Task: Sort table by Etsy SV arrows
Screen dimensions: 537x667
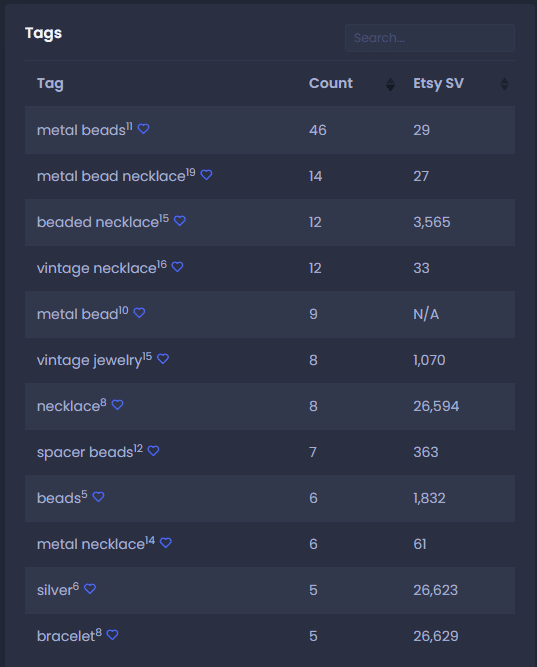Action: click(504, 84)
